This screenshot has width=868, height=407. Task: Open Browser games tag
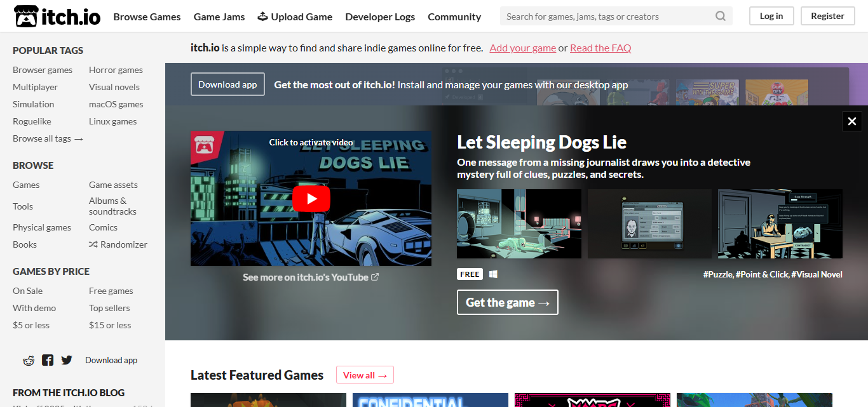[x=43, y=70]
